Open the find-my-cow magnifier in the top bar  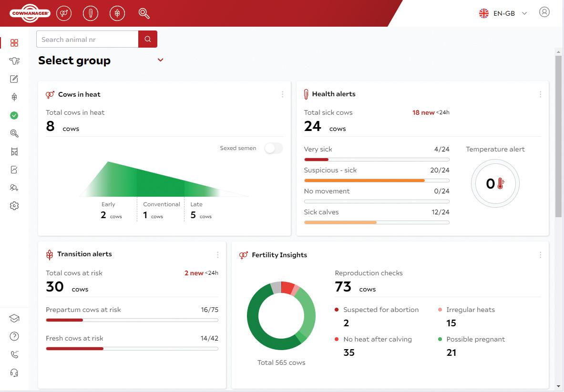144,13
